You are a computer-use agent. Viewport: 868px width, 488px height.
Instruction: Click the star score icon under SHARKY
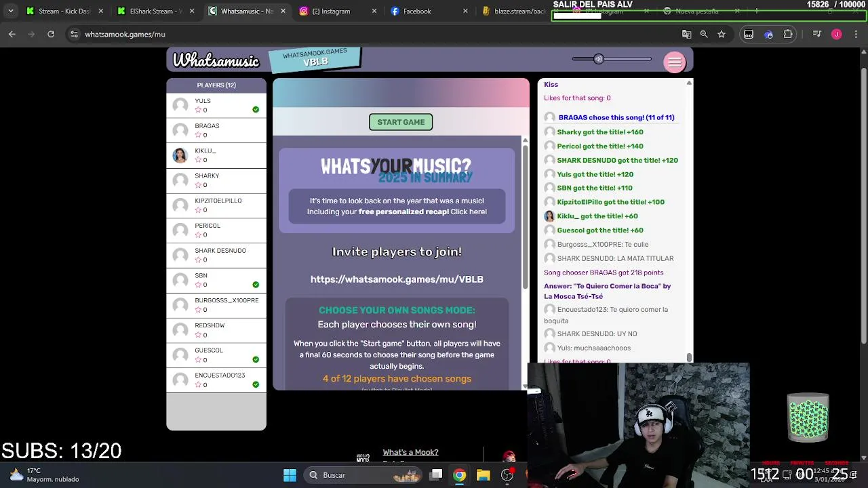pyautogui.click(x=198, y=185)
